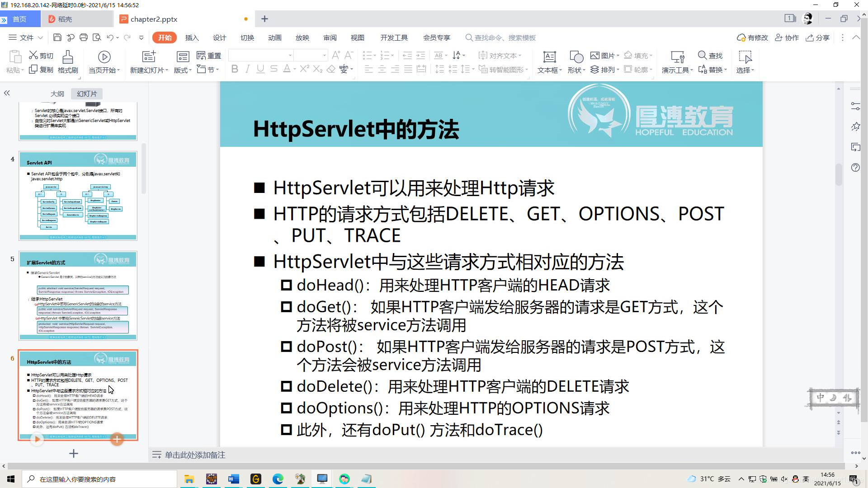Click the Picture (图片) insert icon
Screen dimensions: 868x488
coord(595,56)
